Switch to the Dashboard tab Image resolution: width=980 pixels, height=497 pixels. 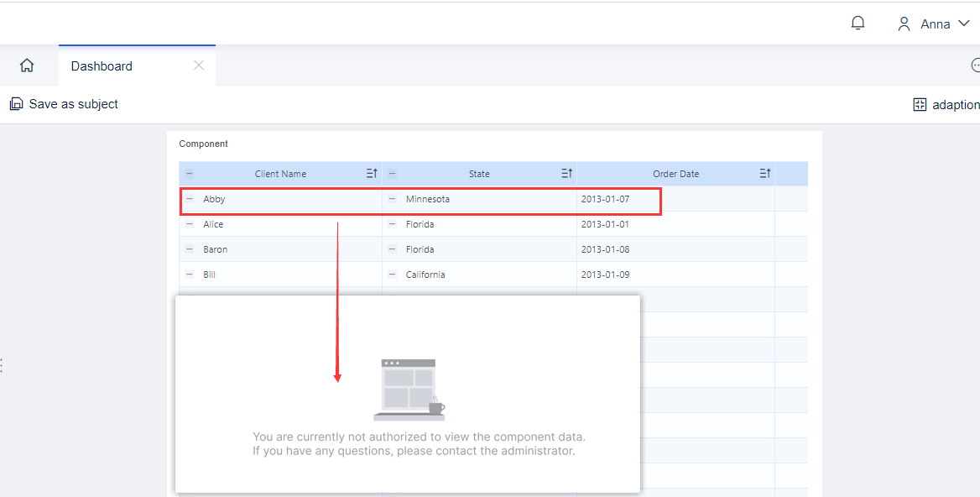coord(102,65)
